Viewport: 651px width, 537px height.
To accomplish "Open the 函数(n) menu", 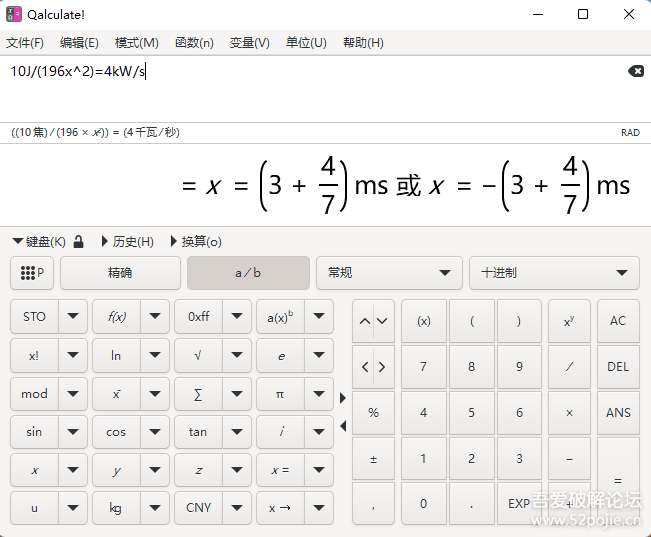I will coord(194,43).
